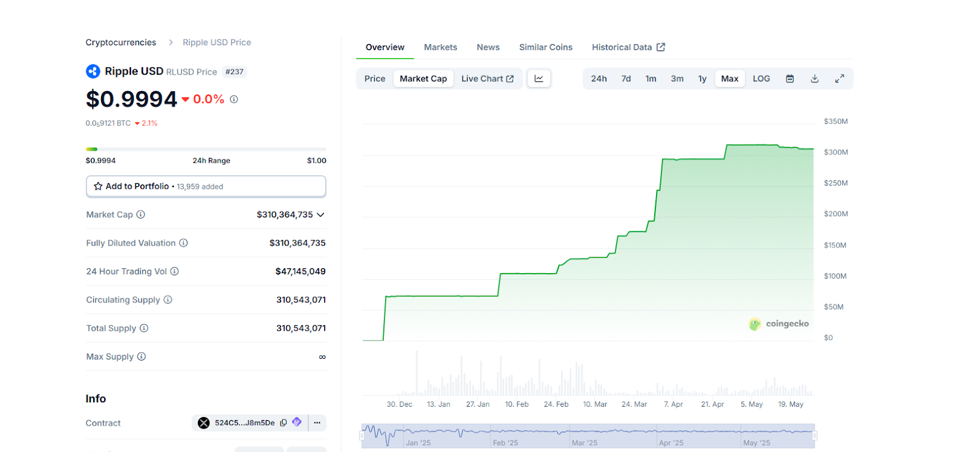Set chart range to 3m
The image size is (980, 452).
click(677, 78)
